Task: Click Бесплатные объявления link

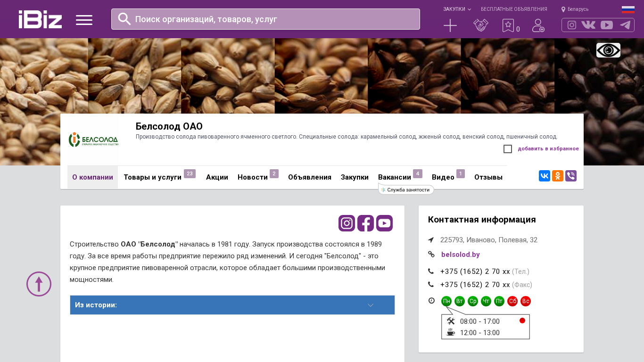Action: click(x=514, y=9)
